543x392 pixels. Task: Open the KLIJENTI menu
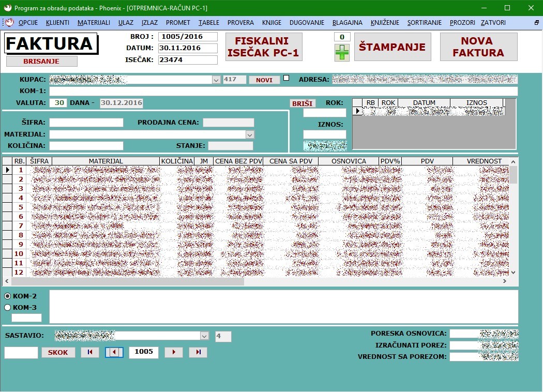pos(57,23)
